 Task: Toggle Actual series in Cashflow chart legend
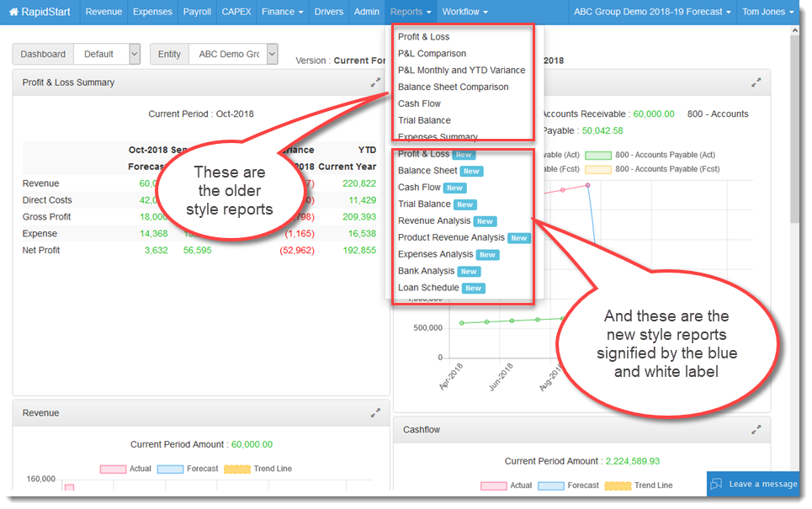tap(506, 485)
